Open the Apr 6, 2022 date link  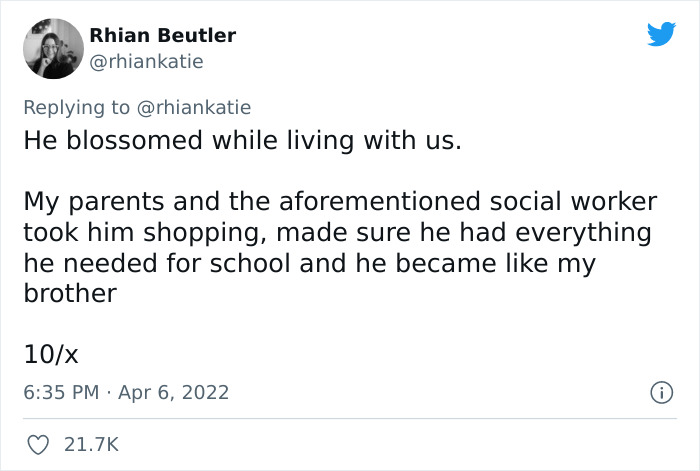(x=176, y=393)
